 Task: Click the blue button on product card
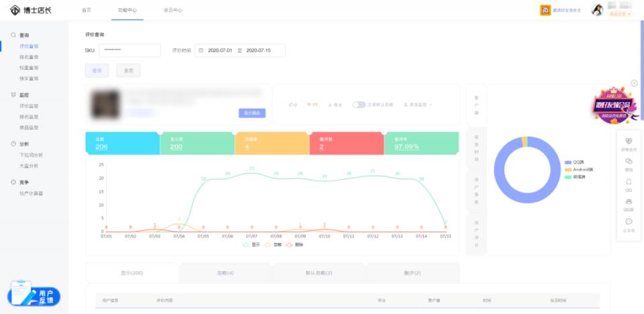click(x=252, y=113)
